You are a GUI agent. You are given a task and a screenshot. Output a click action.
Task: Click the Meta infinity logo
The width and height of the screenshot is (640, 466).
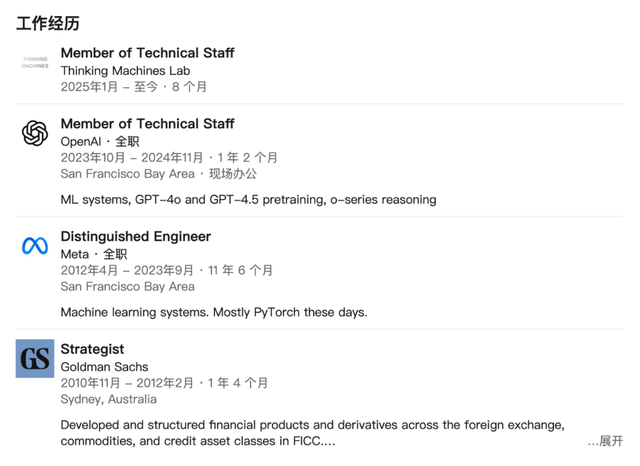coord(35,246)
